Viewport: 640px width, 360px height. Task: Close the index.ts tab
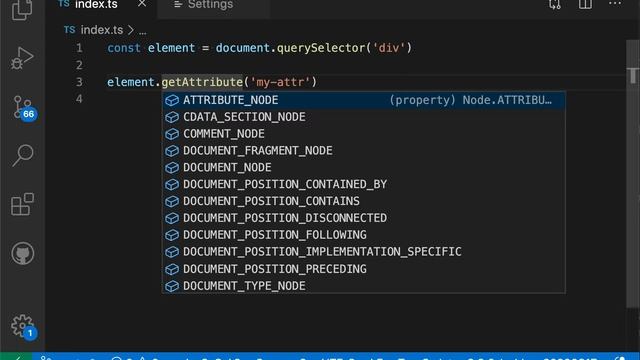[142, 4]
